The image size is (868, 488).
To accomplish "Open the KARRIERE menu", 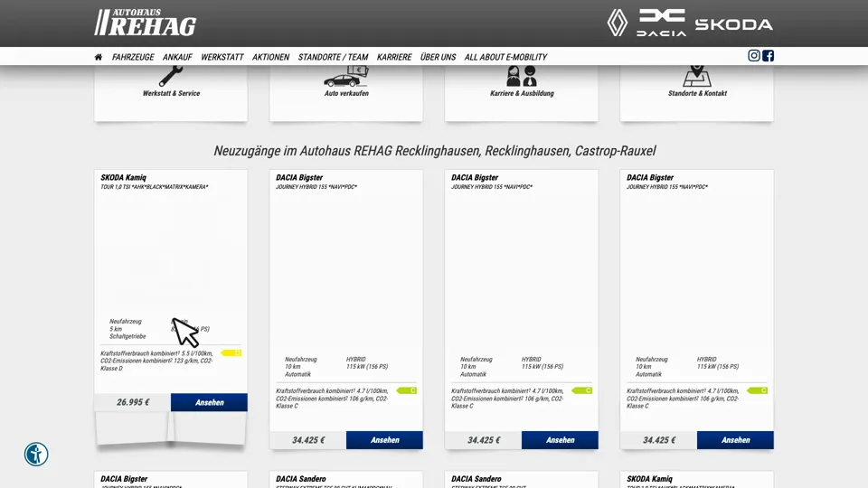I will coord(394,57).
